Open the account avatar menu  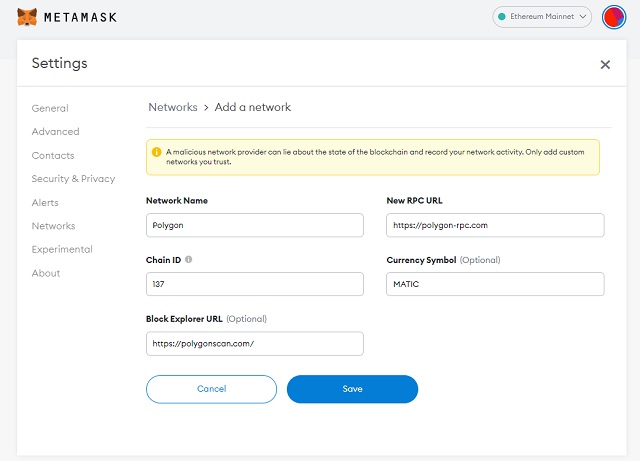(x=613, y=17)
